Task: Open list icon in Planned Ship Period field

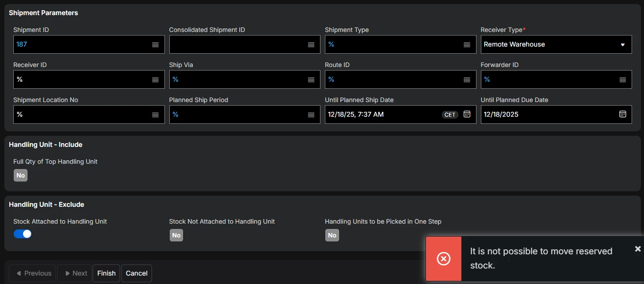Action: pyautogui.click(x=311, y=115)
